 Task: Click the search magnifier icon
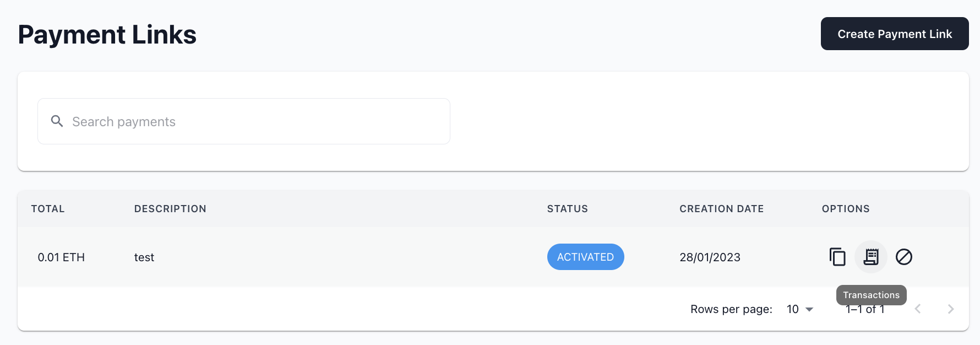(x=57, y=121)
